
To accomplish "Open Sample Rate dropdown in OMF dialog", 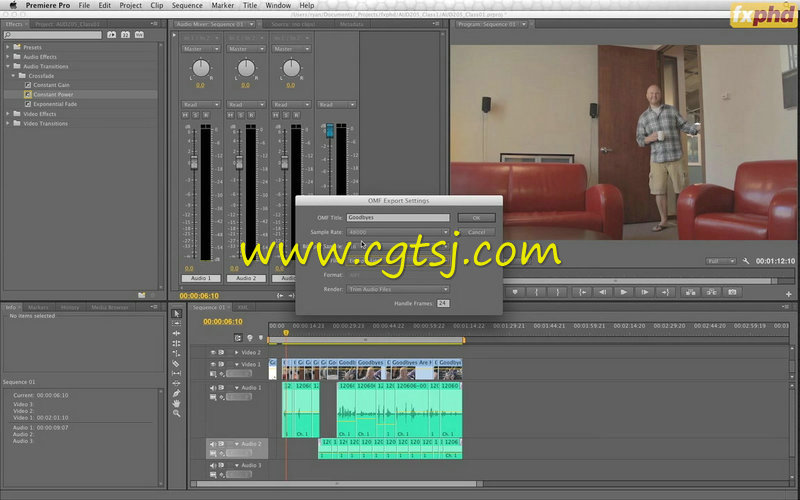I will pyautogui.click(x=398, y=232).
